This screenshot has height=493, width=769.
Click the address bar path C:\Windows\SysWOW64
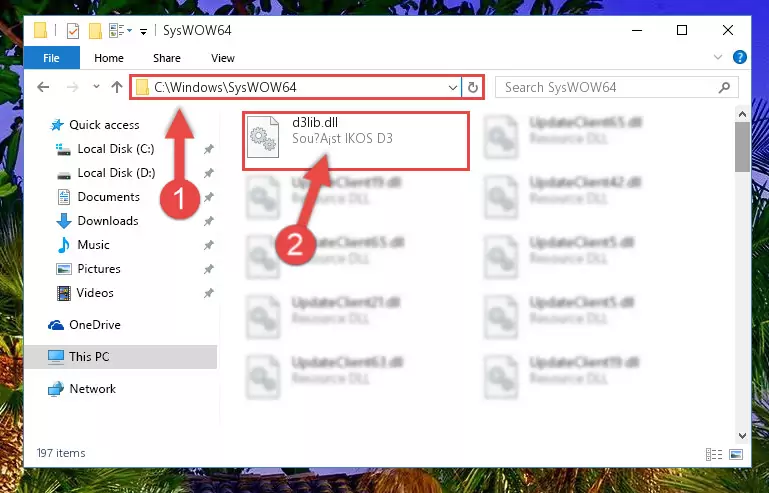tap(225, 87)
